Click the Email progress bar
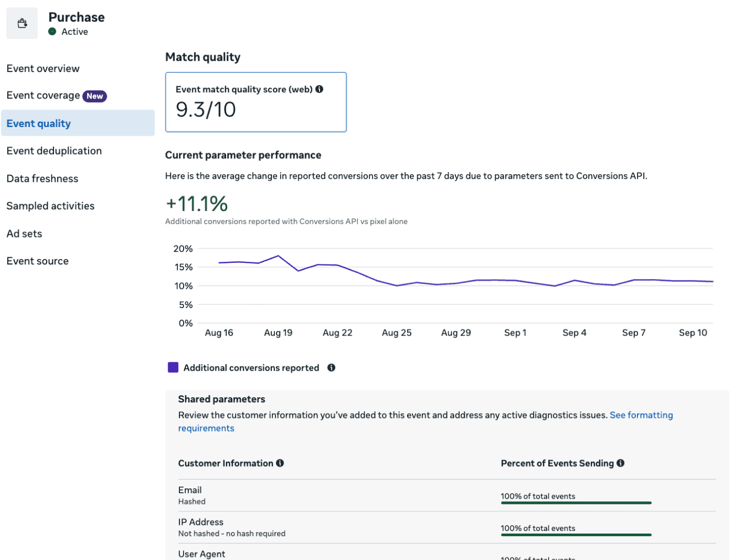The height and width of the screenshot is (560, 734). coord(576,502)
